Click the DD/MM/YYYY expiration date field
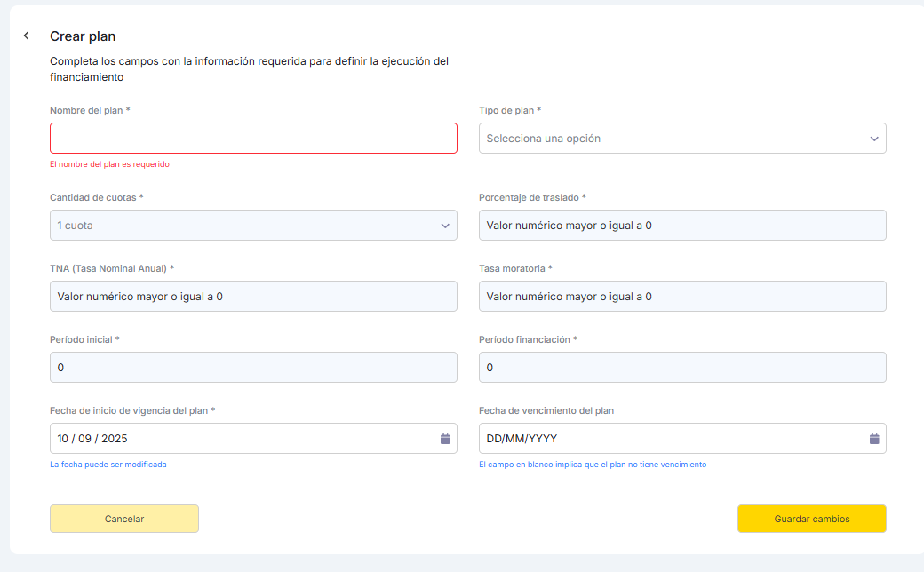Screen dimensions: 924x572 pyautogui.click(x=666, y=439)
